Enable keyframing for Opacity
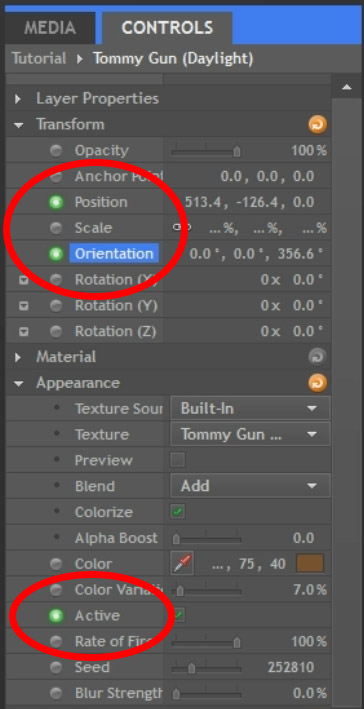This screenshot has width=364, height=709. click(x=56, y=151)
